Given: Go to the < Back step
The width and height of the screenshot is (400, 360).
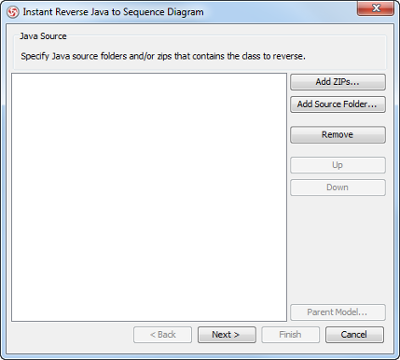Looking at the screenshot, I should [163, 334].
